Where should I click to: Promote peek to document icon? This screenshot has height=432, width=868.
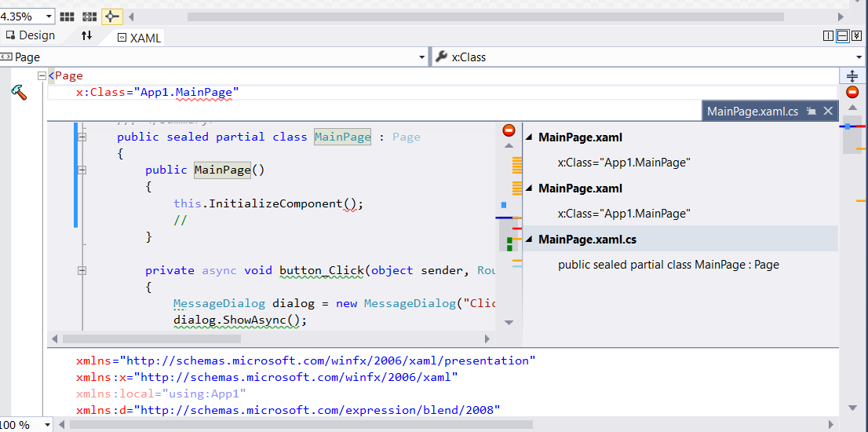click(811, 112)
